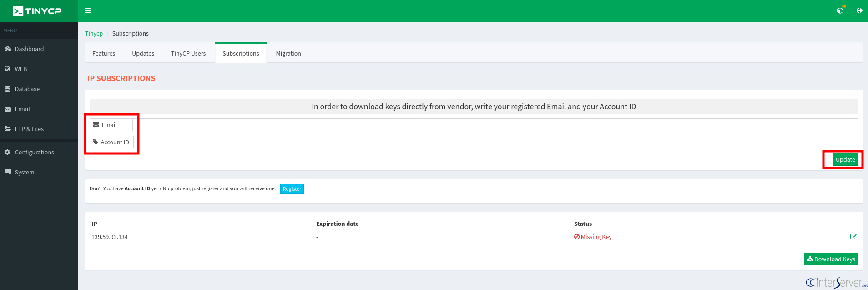The height and width of the screenshot is (290, 868).
Task: Click the Status column header
Action: [583, 224]
